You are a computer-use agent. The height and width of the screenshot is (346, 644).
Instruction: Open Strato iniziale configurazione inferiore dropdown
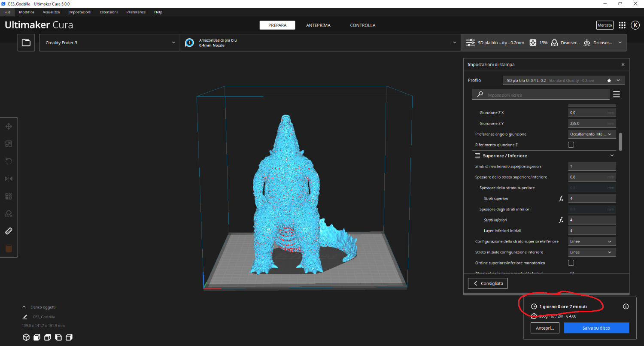point(592,252)
